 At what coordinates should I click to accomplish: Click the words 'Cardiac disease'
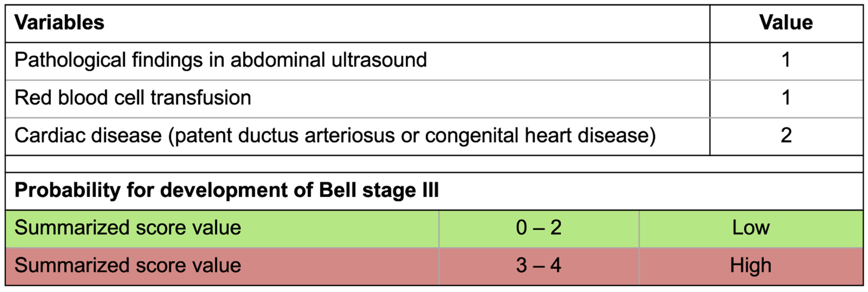click(x=88, y=136)
